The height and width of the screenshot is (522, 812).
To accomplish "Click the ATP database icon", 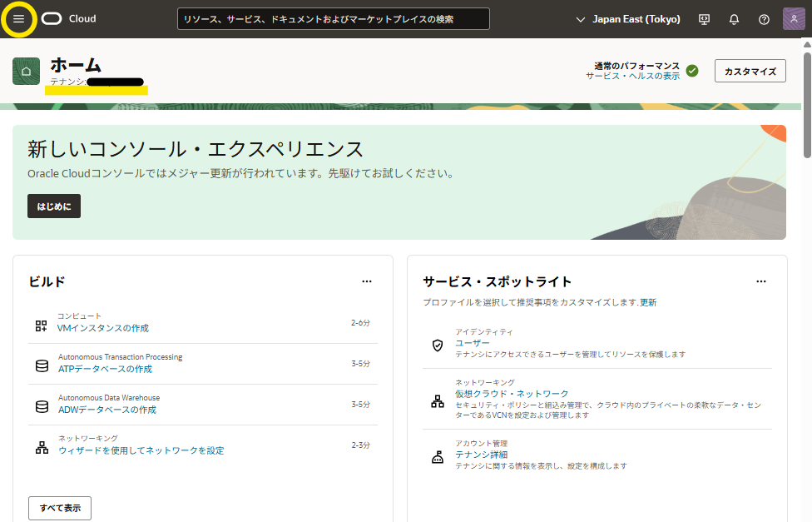I will click(x=42, y=366).
